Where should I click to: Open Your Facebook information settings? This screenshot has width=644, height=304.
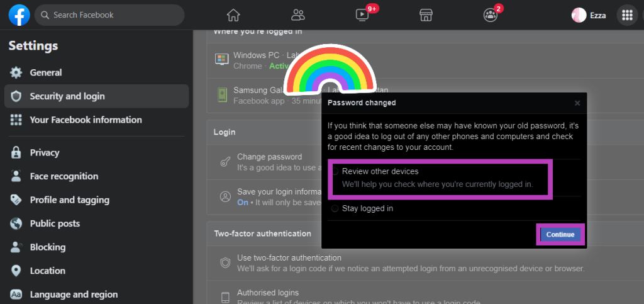(96, 120)
